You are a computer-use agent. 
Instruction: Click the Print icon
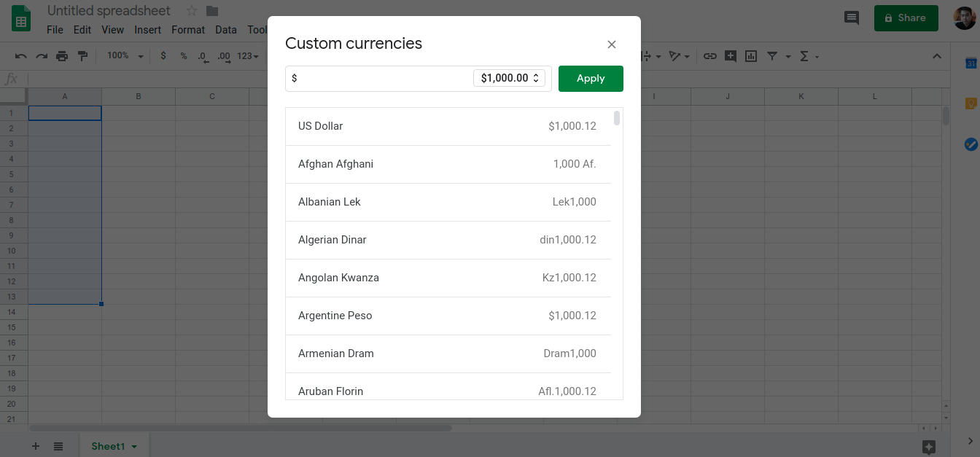[x=62, y=56]
